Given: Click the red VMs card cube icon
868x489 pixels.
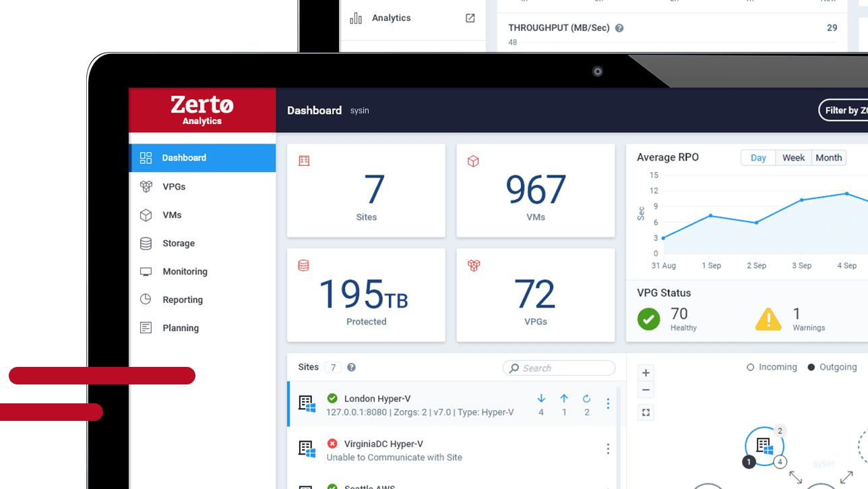Looking at the screenshot, I should click(x=473, y=161).
